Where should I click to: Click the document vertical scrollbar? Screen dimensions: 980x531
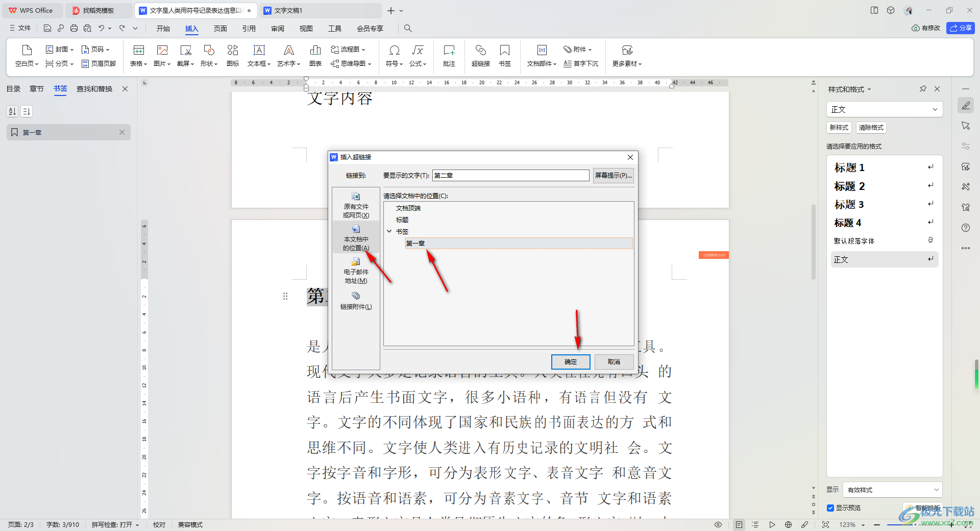point(813,242)
